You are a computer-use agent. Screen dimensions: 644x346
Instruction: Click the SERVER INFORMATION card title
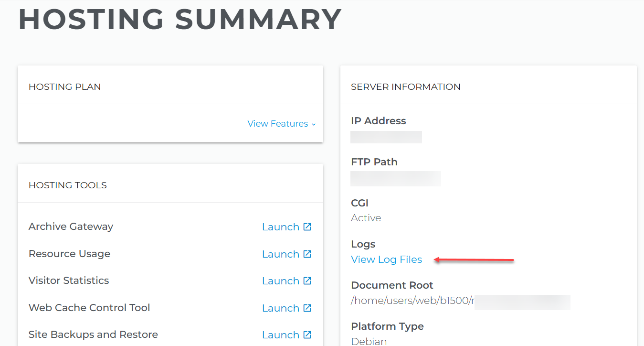[x=406, y=87]
